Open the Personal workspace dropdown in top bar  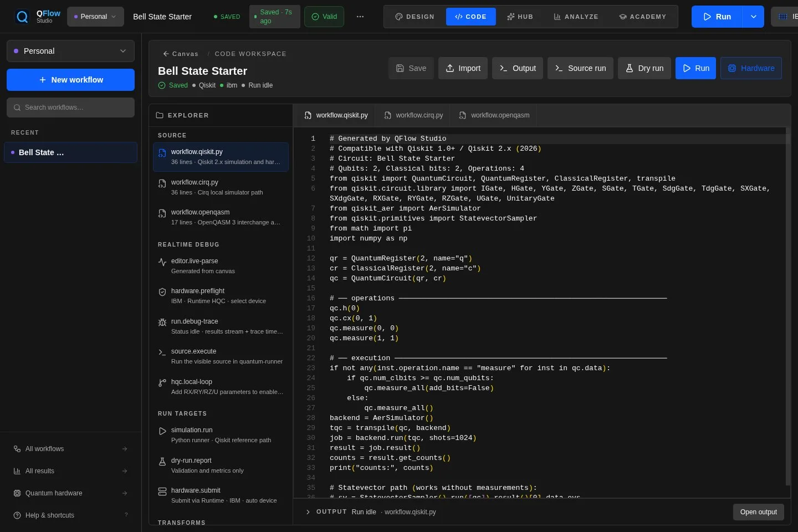tap(95, 17)
